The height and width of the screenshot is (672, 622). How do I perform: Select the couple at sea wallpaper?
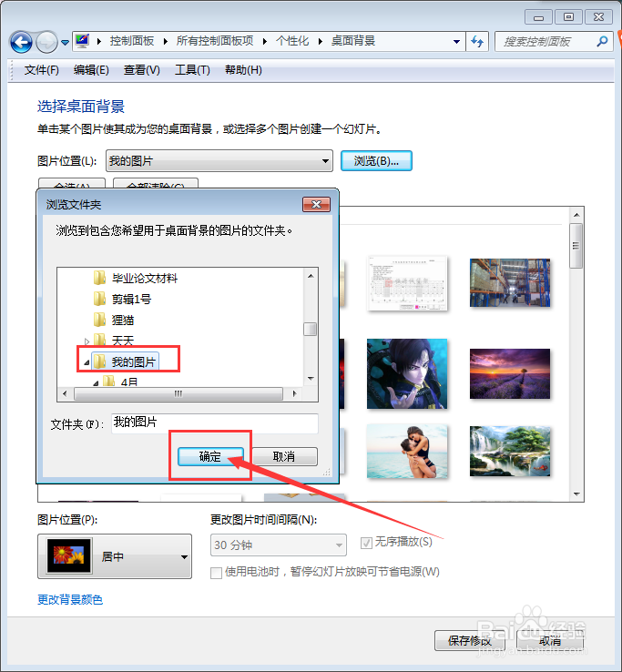(407, 452)
